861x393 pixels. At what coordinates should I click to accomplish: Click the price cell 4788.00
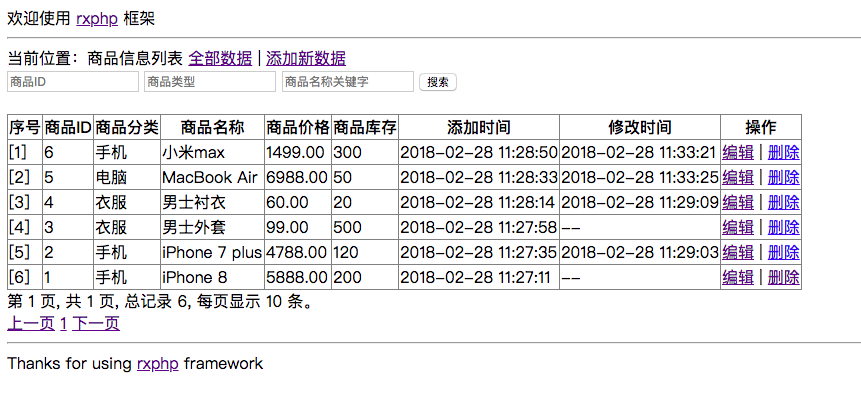point(298,252)
